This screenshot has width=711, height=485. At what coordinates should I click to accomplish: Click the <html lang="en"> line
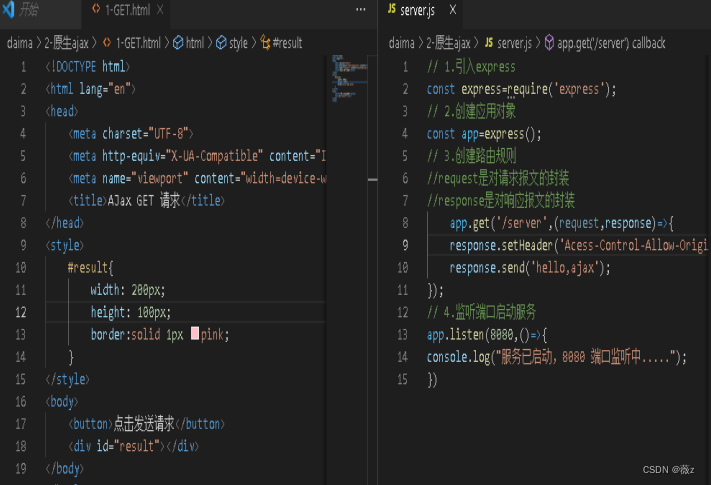[x=90, y=89]
